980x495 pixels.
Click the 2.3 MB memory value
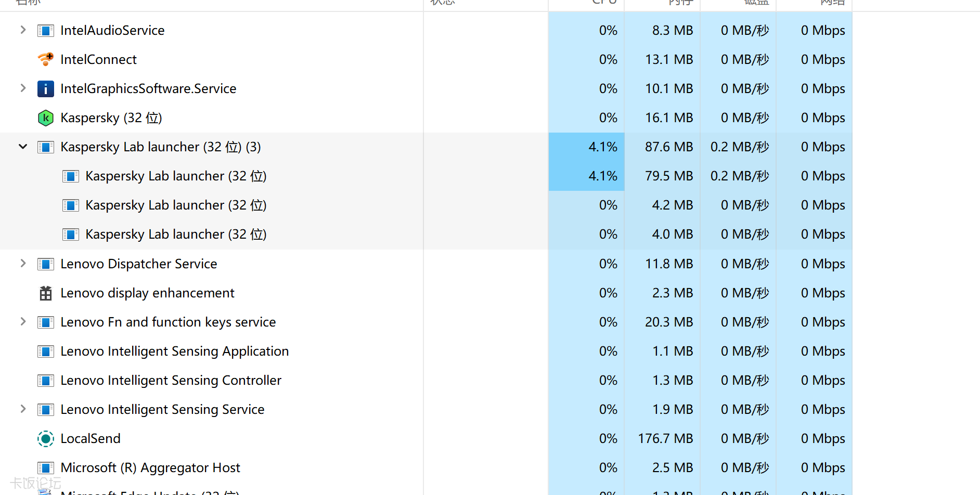(x=673, y=293)
